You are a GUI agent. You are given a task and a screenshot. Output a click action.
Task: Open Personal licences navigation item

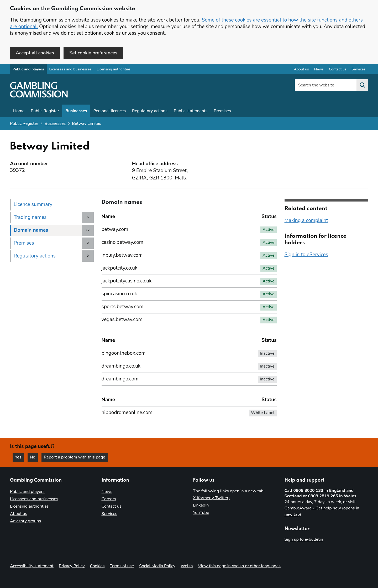(x=109, y=111)
